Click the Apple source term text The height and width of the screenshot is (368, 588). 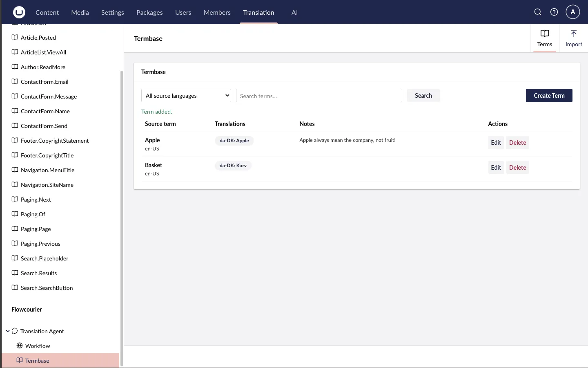[x=152, y=140]
